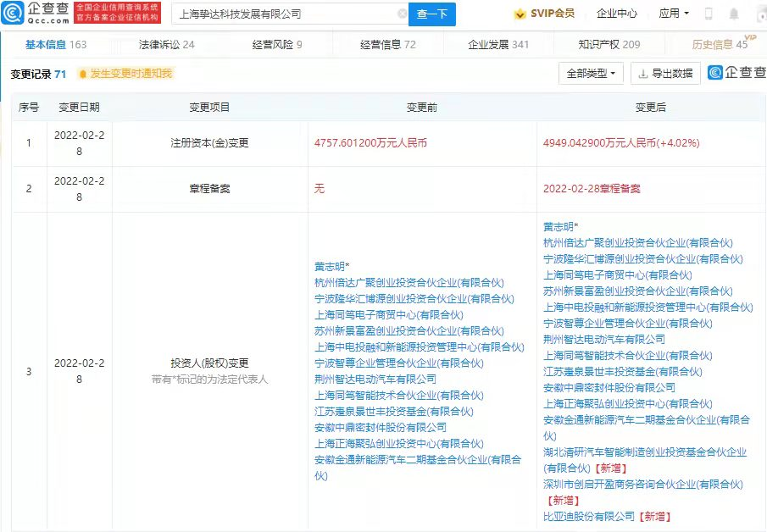Open notifications via the bell icon
The image size is (767, 532).
tap(734, 13)
